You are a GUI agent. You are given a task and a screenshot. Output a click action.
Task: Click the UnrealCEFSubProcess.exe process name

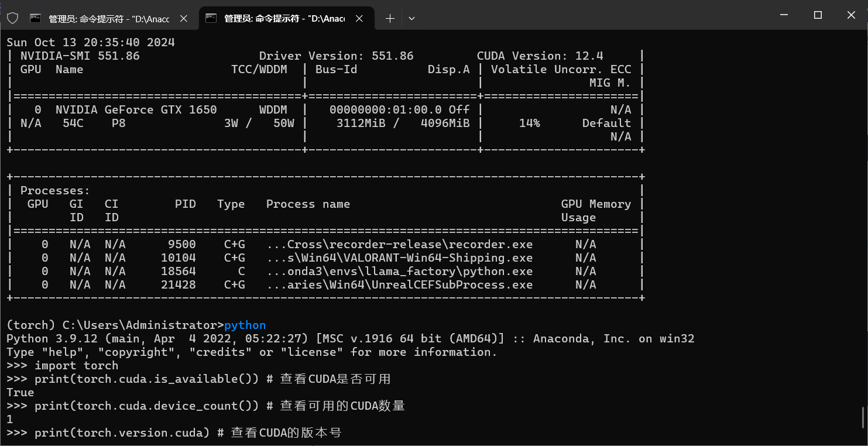(x=400, y=284)
